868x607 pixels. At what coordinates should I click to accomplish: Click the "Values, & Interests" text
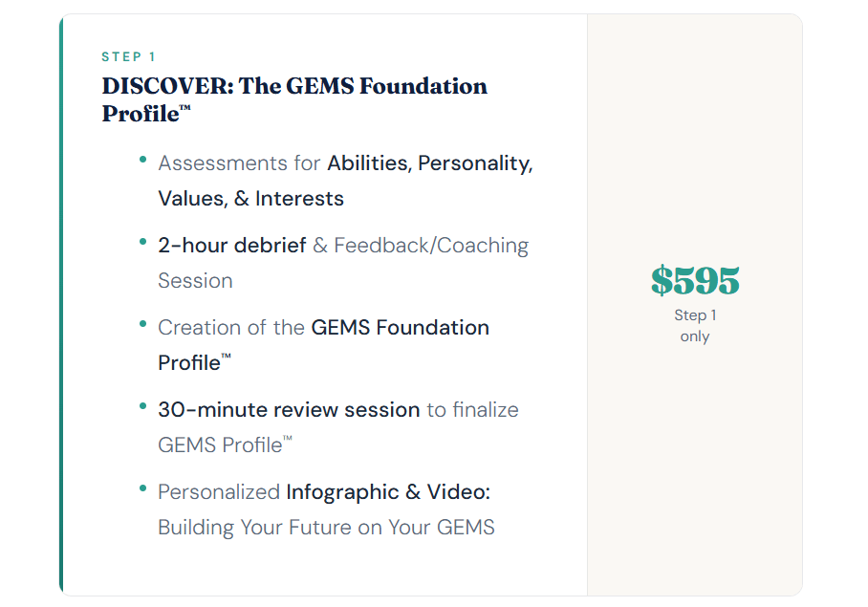pos(250,199)
